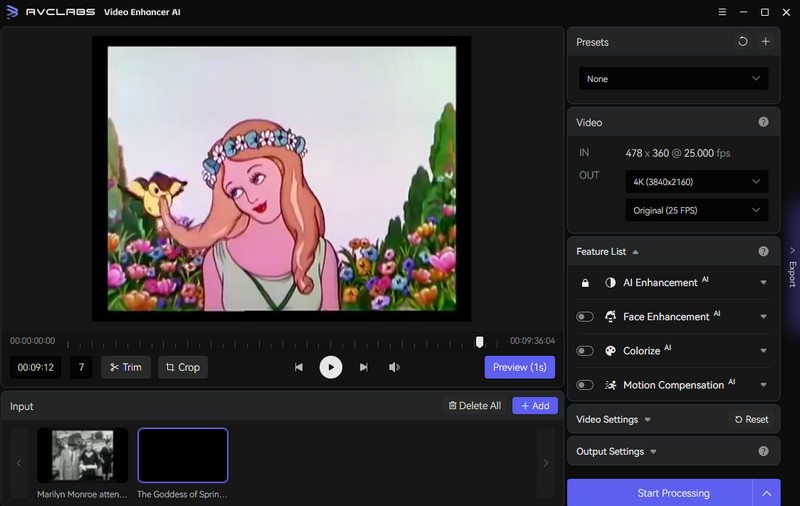Screen dimensions: 800x506
Task: Click Preview (1s) button
Action: coord(519,367)
